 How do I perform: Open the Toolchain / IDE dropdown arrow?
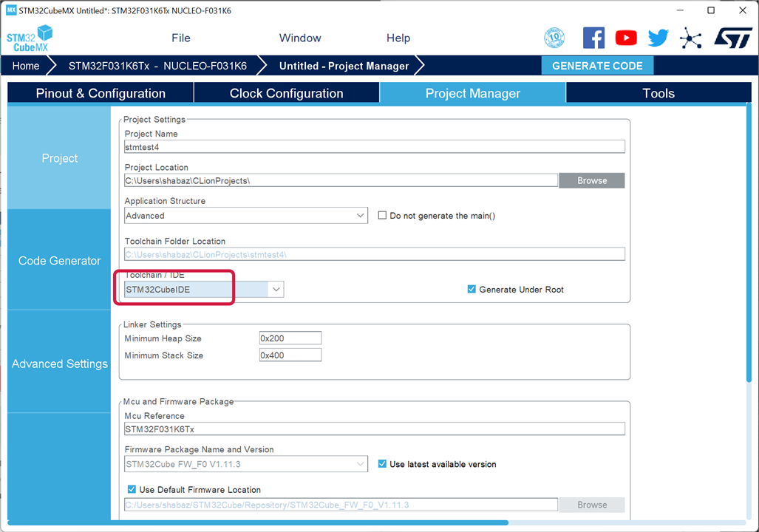tap(276, 290)
